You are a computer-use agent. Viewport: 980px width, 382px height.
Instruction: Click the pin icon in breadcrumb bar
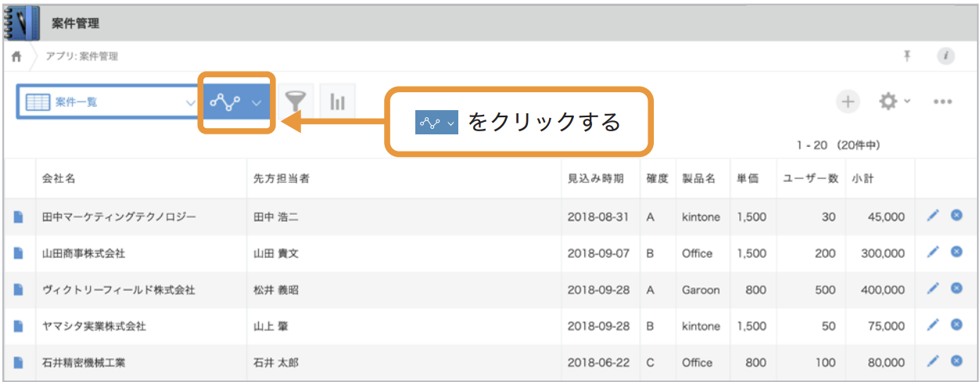click(907, 55)
